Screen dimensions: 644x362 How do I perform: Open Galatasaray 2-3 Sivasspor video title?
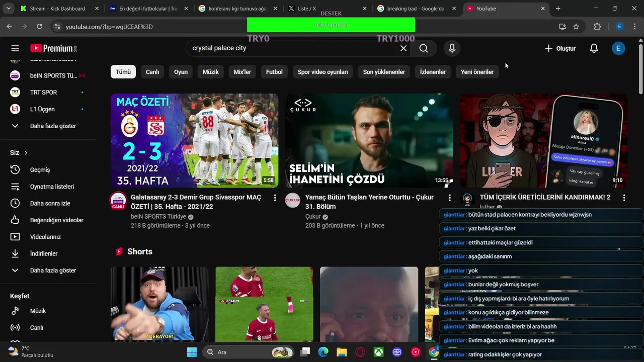tap(196, 202)
